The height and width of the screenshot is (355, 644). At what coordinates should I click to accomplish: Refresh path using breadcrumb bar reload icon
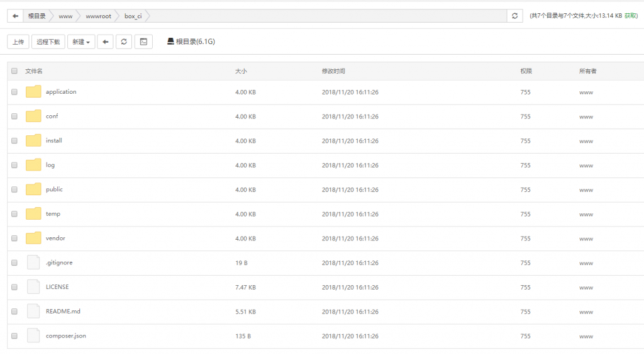(514, 16)
